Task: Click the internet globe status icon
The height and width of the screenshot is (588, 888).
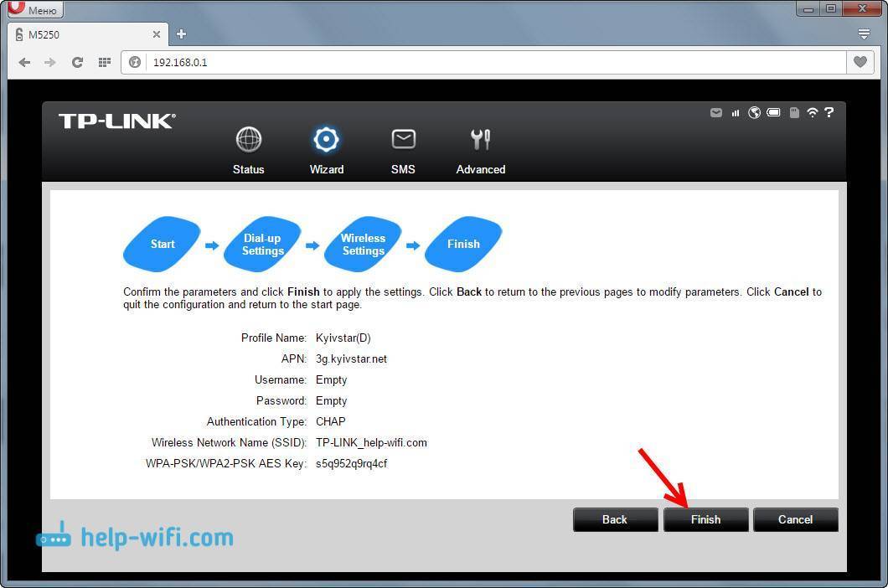Action: pyautogui.click(x=754, y=113)
